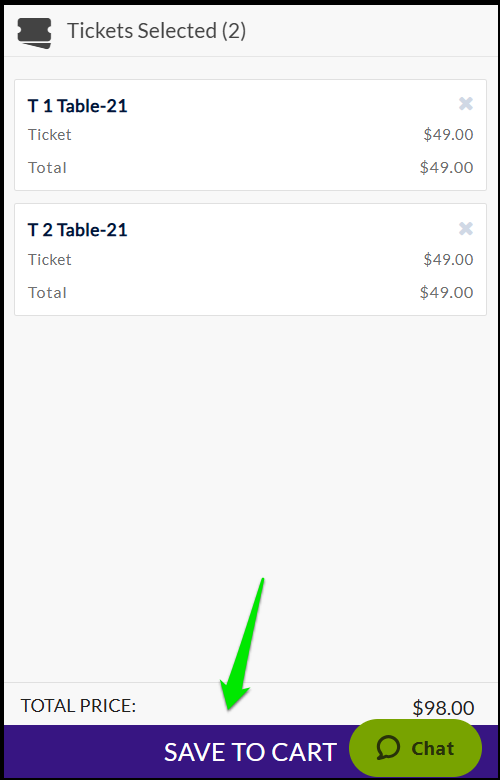Image resolution: width=500 pixels, height=780 pixels.
Task: Click Ticket price $49.00 in T 1 card
Action: point(448,134)
